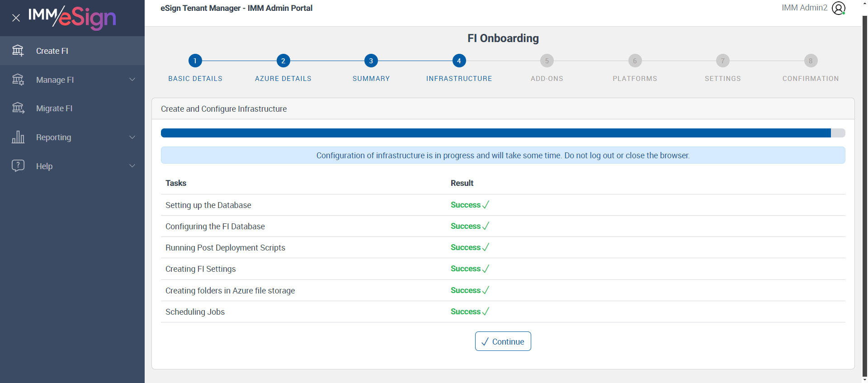868x383 pixels.
Task: Go to step 1 Basic Details circle
Action: [x=195, y=61]
